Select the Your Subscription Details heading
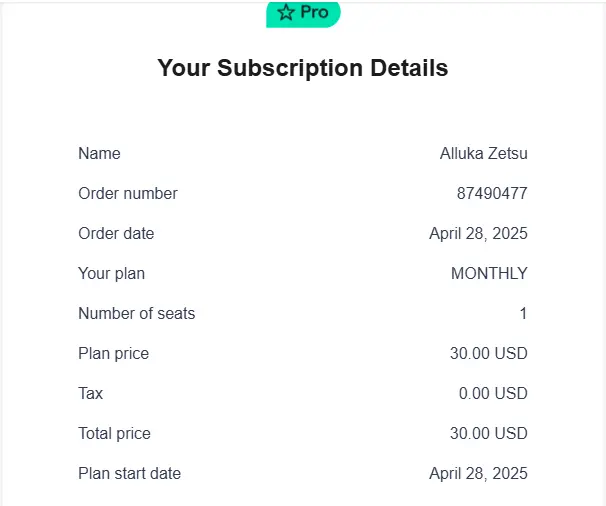This screenshot has height=506, width=606. point(303,68)
